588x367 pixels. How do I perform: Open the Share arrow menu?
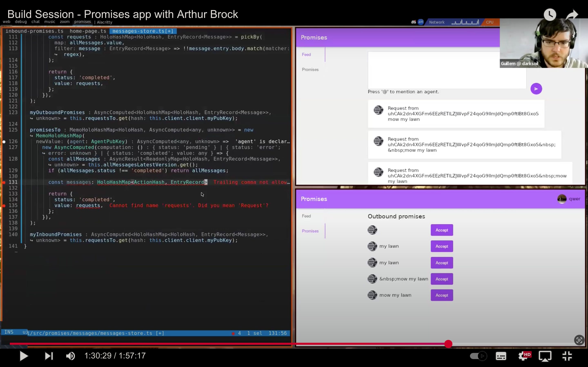tap(571, 14)
